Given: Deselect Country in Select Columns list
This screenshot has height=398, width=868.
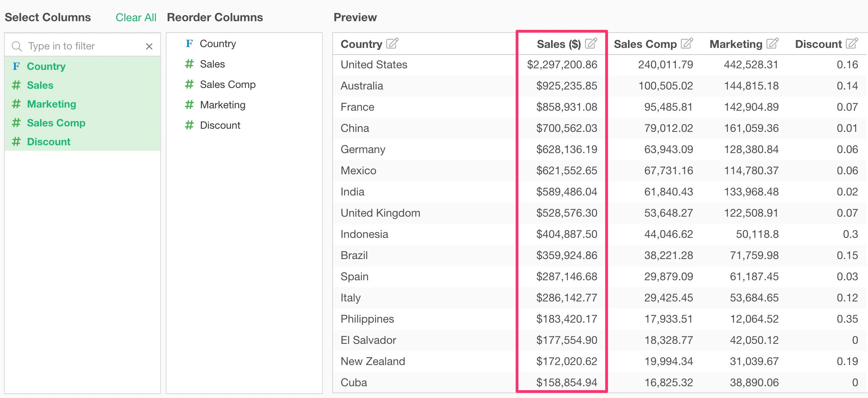Looking at the screenshot, I should pyautogui.click(x=46, y=66).
